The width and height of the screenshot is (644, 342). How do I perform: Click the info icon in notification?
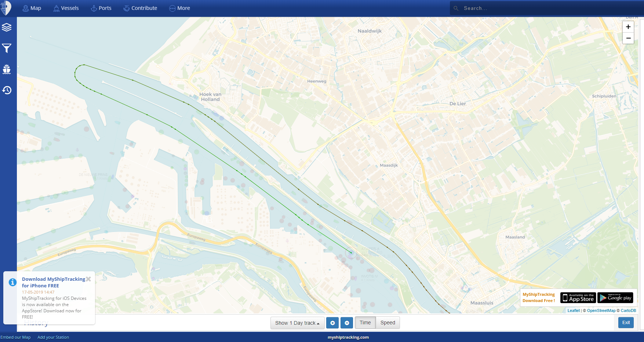(x=12, y=282)
